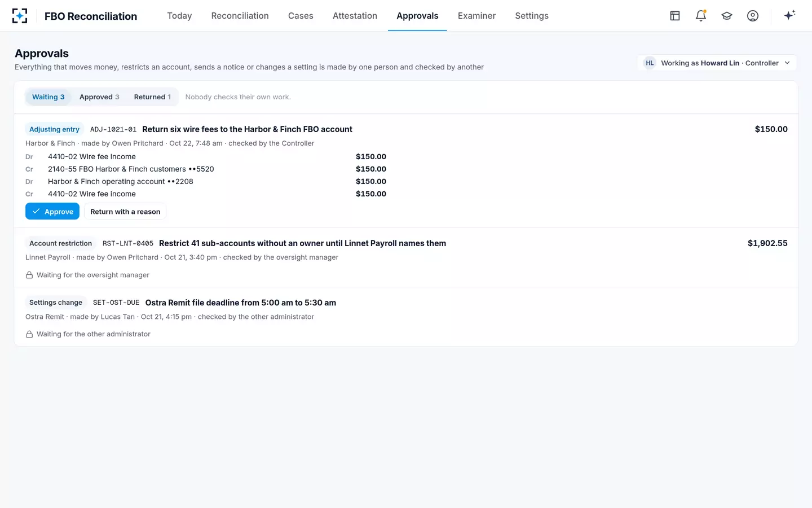Click the FBO Reconciliation logo icon
This screenshot has height=508, width=812.
(20, 16)
